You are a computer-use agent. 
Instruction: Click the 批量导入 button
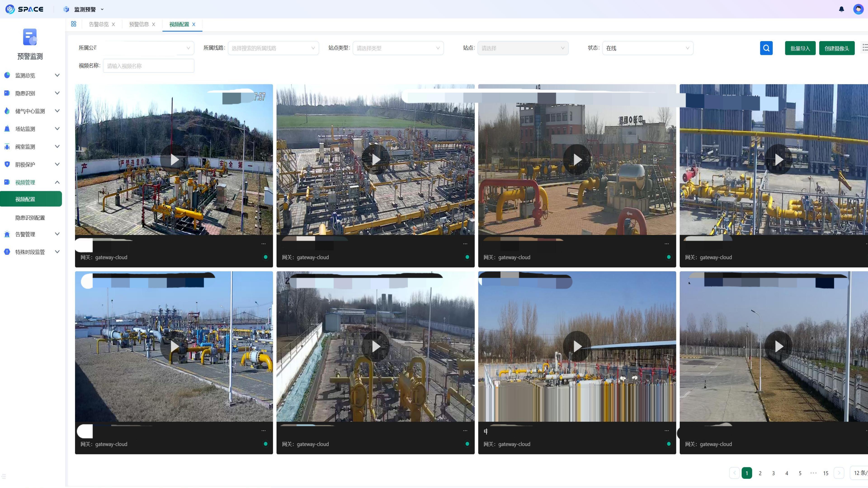pos(800,48)
